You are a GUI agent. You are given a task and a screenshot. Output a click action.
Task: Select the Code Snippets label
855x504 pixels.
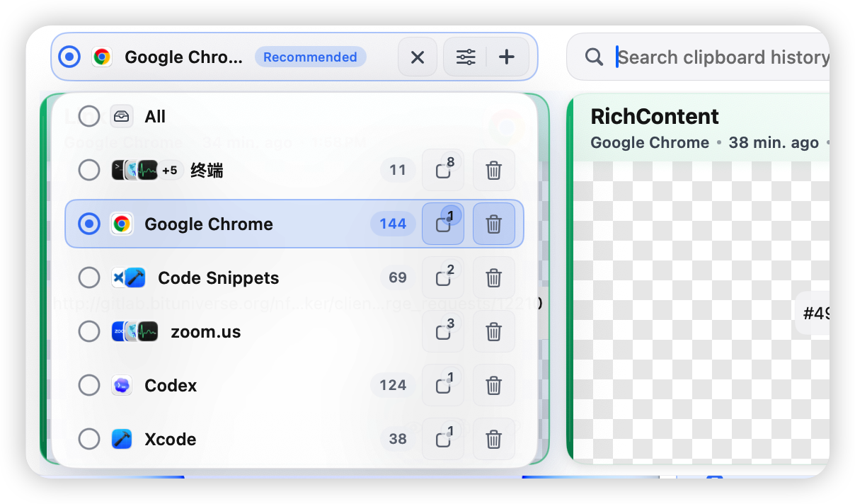pos(219,277)
